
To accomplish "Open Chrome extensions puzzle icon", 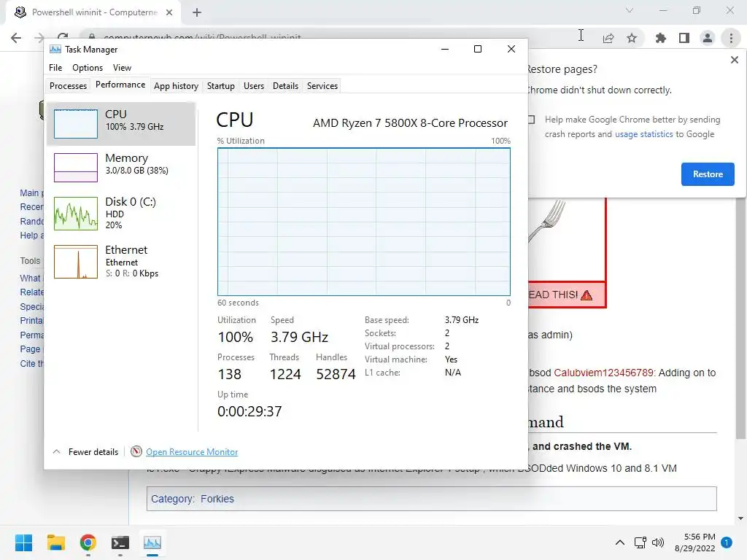I will [x=660, y=38].
